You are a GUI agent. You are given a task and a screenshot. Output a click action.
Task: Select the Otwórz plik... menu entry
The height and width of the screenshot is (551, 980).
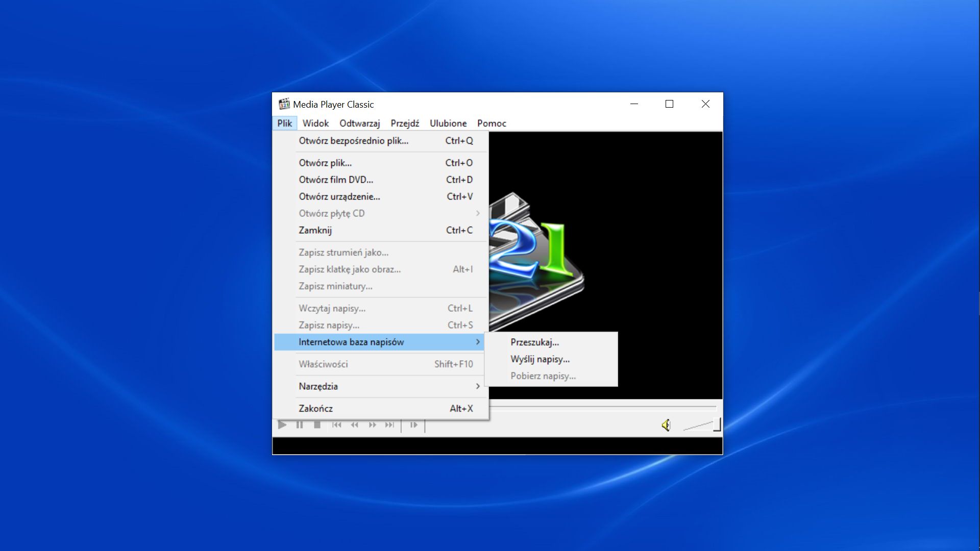point(381,163)
